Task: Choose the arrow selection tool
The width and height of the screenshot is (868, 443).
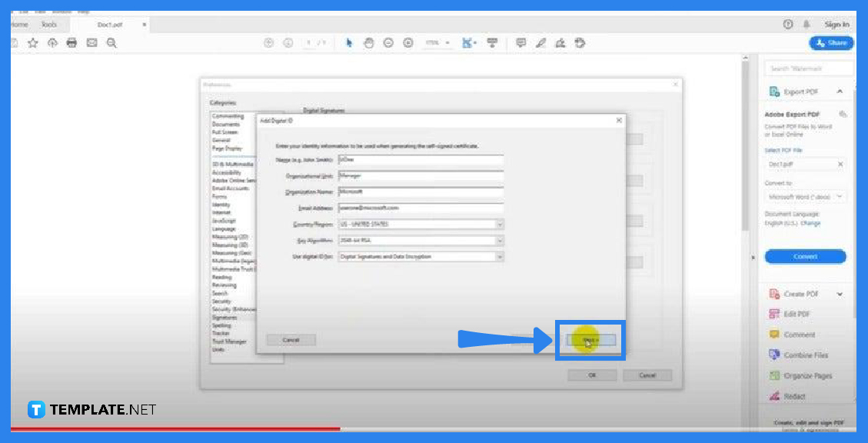Action: 349,42
